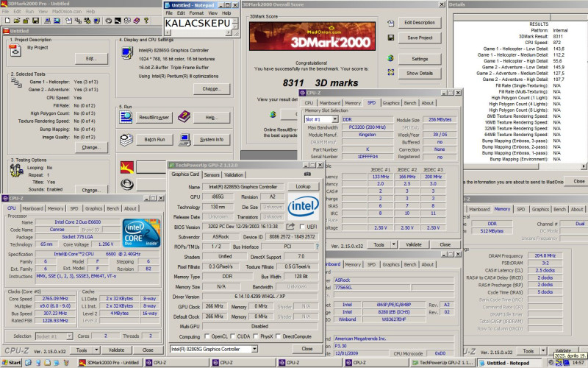Click the icon beside Edit Description button
The image size is (588, 368).
pos(391,23)
